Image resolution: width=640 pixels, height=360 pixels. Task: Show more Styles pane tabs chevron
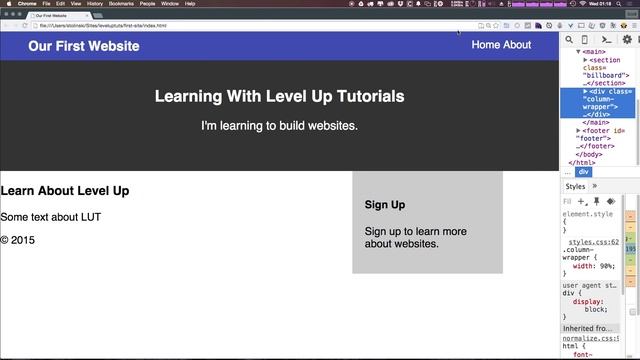coord(595,186)
